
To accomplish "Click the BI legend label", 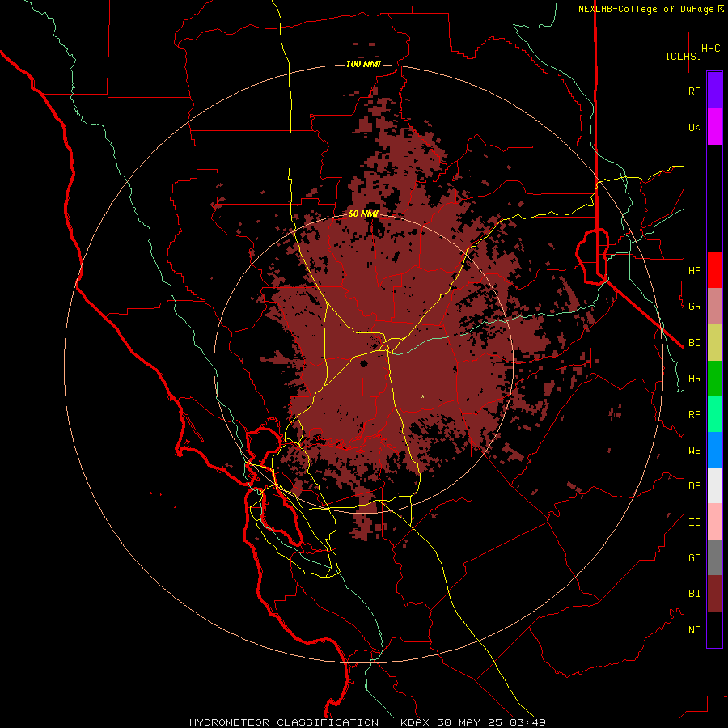I will point(695,594).
